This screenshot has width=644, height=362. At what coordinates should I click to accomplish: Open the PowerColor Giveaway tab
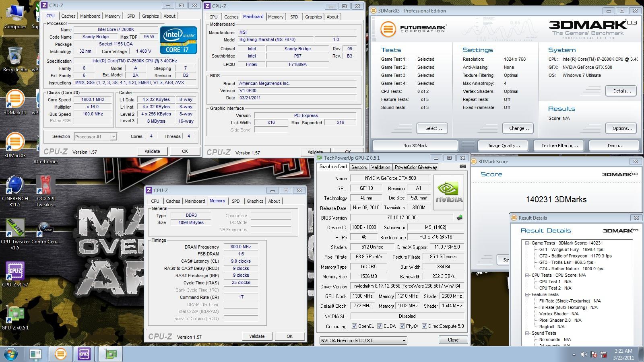[x=416, y=167]
